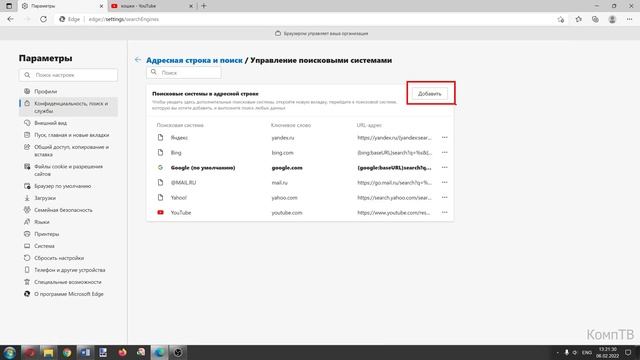Switch to the YouTube browser tab
The width and height of the screenshot is (640, 360).
click(x=151, y=6)
